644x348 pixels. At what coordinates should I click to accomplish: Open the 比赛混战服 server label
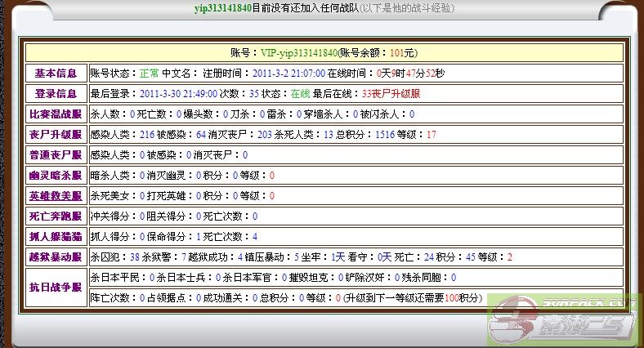[x=56, y=114]
